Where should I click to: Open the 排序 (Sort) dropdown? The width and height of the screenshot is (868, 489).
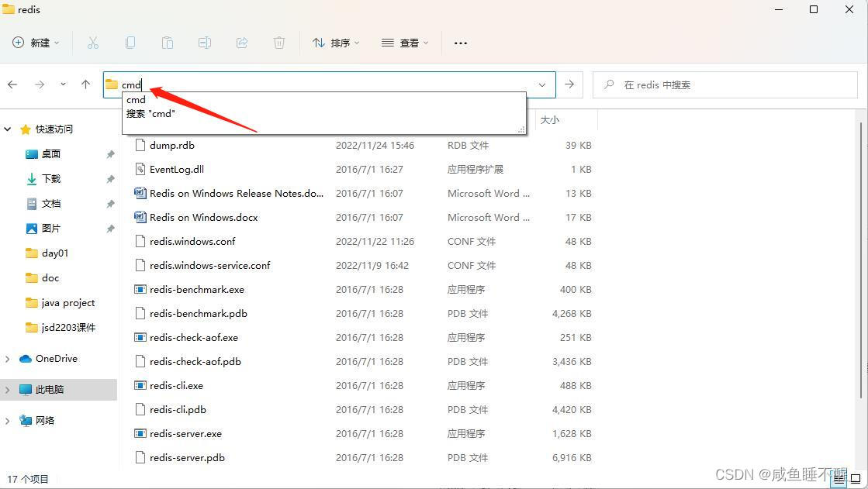click(335, 43)
